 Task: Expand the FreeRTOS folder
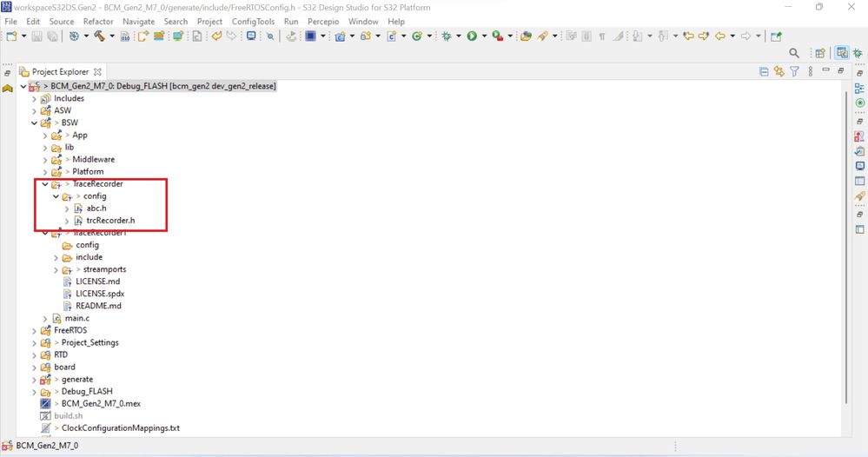tap(35, 331)
